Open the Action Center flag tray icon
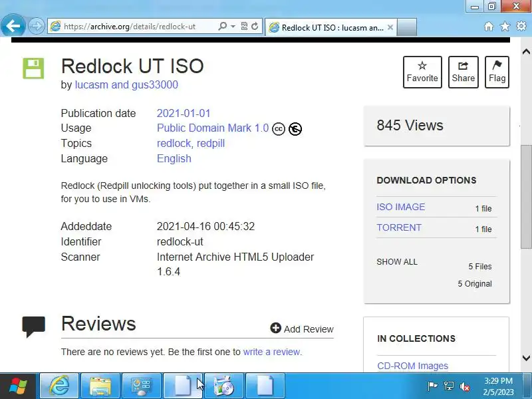Image resolution: width=532 pixels, height=399 pixels. (x=433, y=386)
